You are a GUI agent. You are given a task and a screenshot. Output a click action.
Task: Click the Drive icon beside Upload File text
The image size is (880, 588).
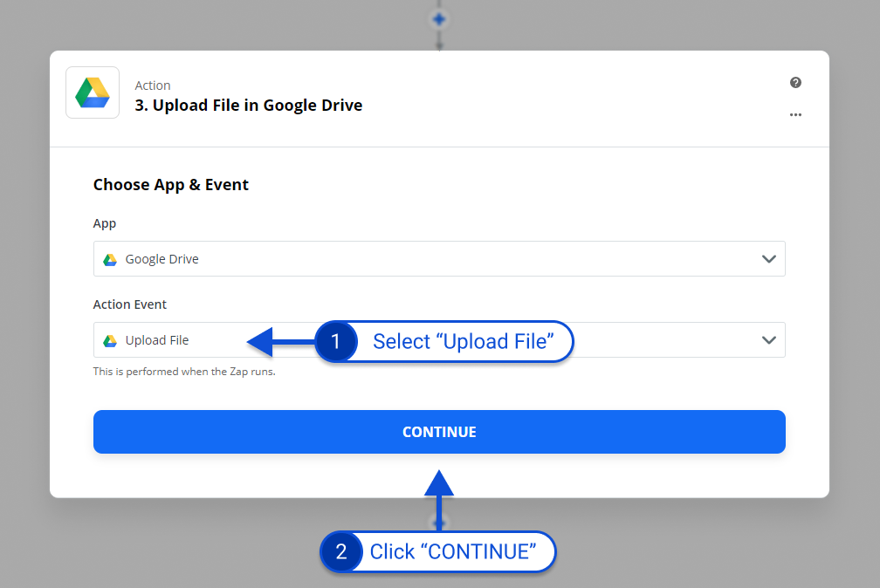[x=110, y=340]
